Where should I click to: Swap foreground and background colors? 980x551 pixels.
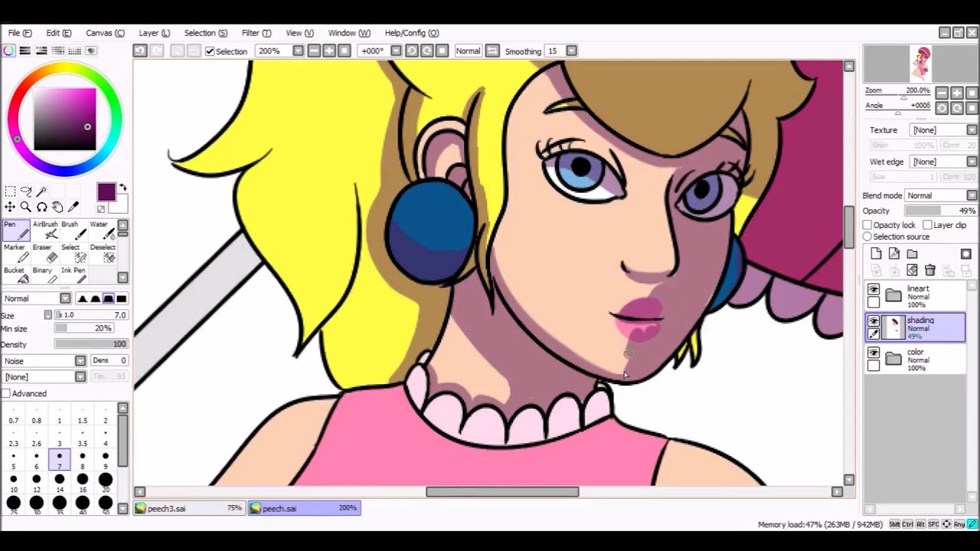(x=122, y=188)
